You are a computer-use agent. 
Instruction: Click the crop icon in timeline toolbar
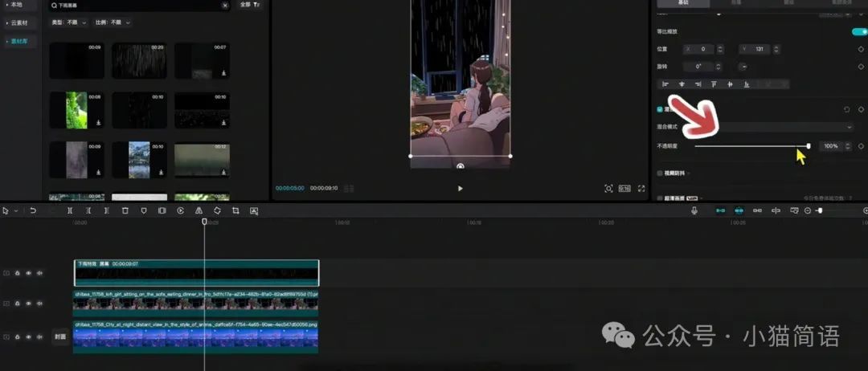[235, 210]
